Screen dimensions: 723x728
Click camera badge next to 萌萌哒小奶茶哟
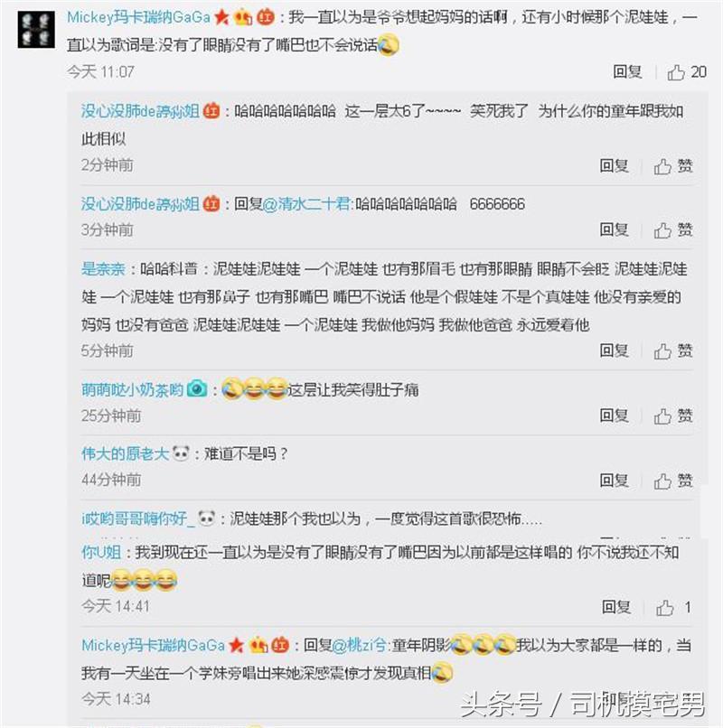(197, 388)
